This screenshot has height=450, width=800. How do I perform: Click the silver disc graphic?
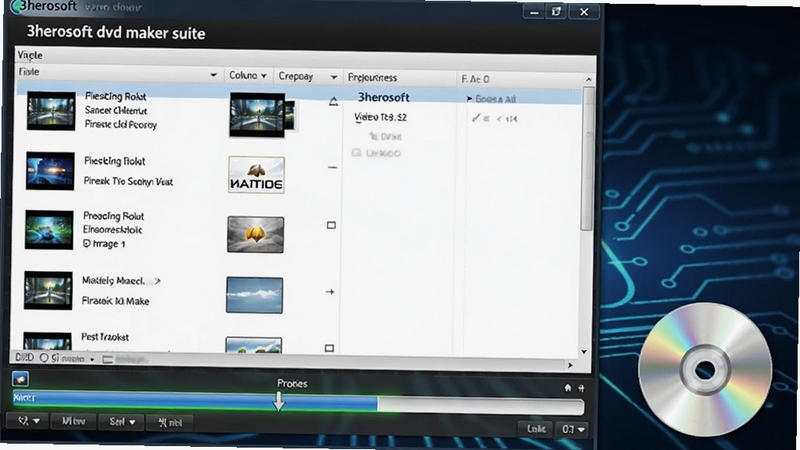[705, 369]
